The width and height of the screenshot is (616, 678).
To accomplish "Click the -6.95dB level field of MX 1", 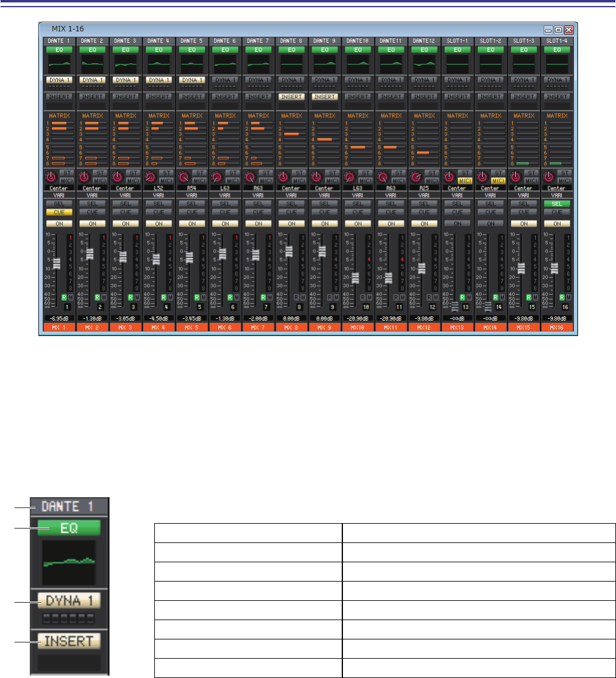I will click(x=59, y=318).
